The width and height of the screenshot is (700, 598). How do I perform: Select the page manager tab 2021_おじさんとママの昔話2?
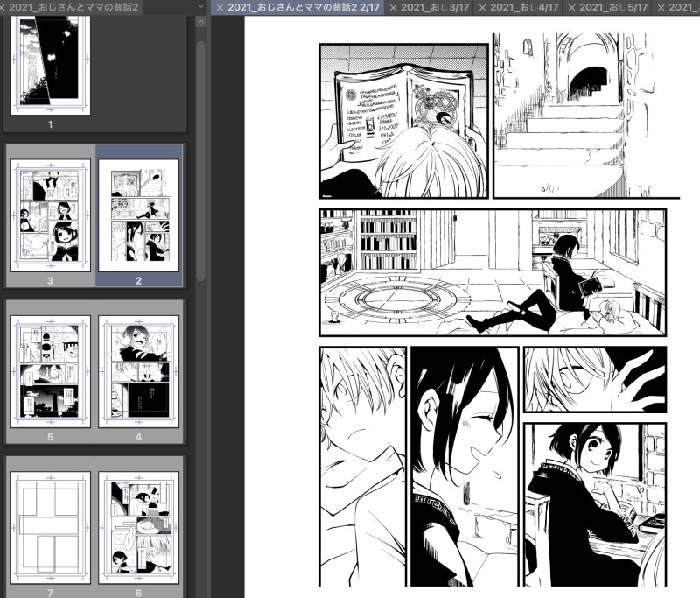73,8
